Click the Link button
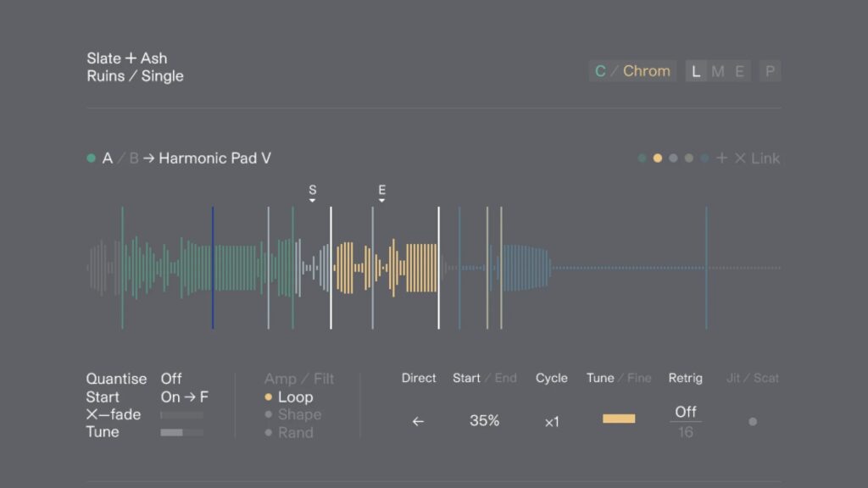Screen dimensions: 868x488 pyautogui.click(x=765, y=158)
